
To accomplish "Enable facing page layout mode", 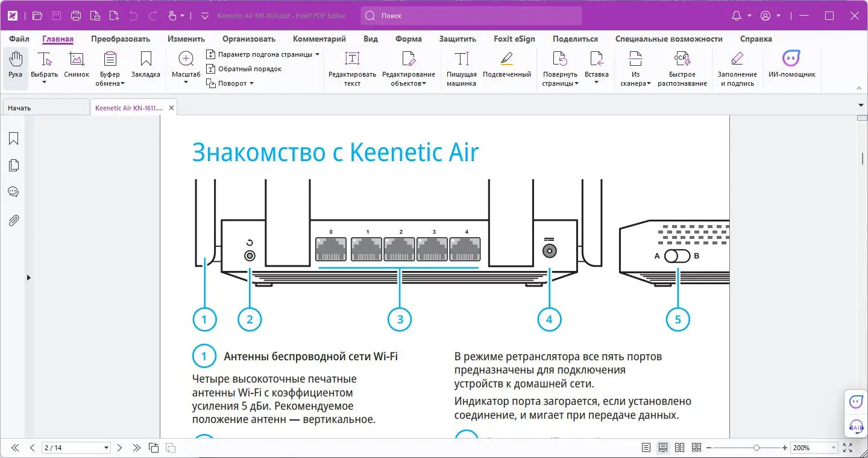I will 679,447.
